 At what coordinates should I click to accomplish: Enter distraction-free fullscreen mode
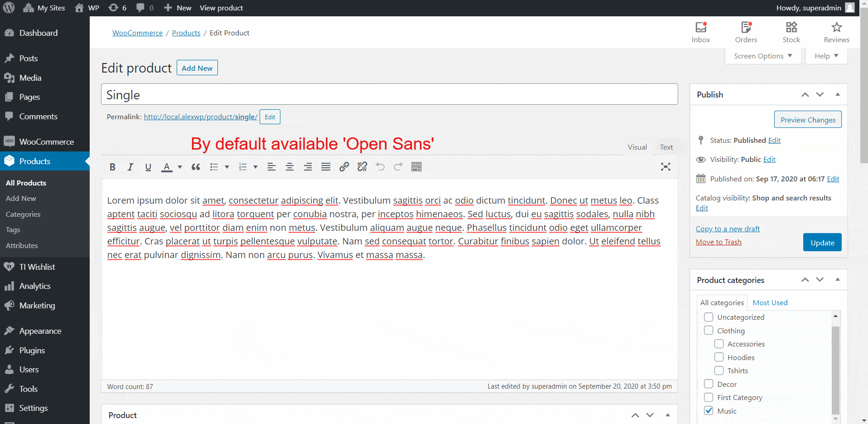coord(665,167)
